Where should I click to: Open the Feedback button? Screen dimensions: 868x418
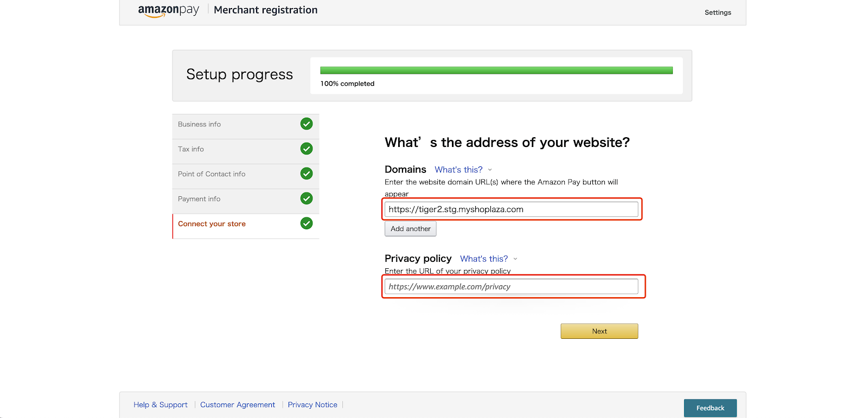coord(710,408)
